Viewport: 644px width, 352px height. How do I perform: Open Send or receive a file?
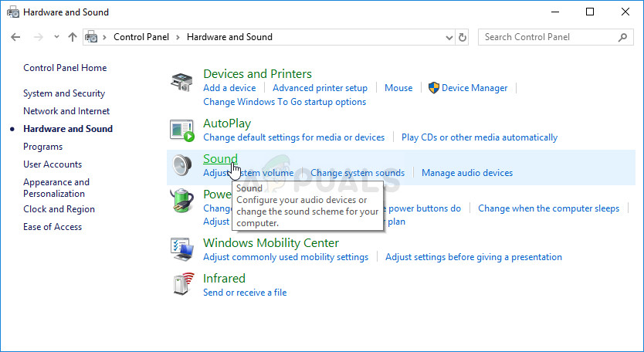coord(244,293)
